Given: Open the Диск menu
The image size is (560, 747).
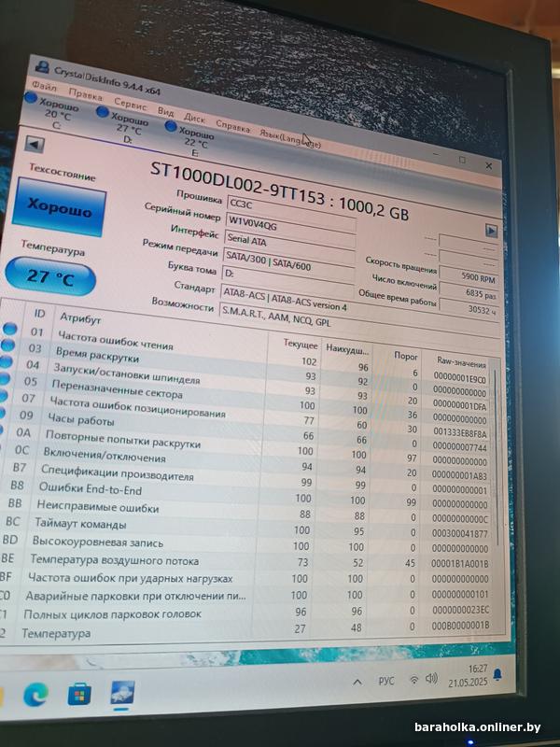Looking at the screenshot, I should click(x=194, y=118).
